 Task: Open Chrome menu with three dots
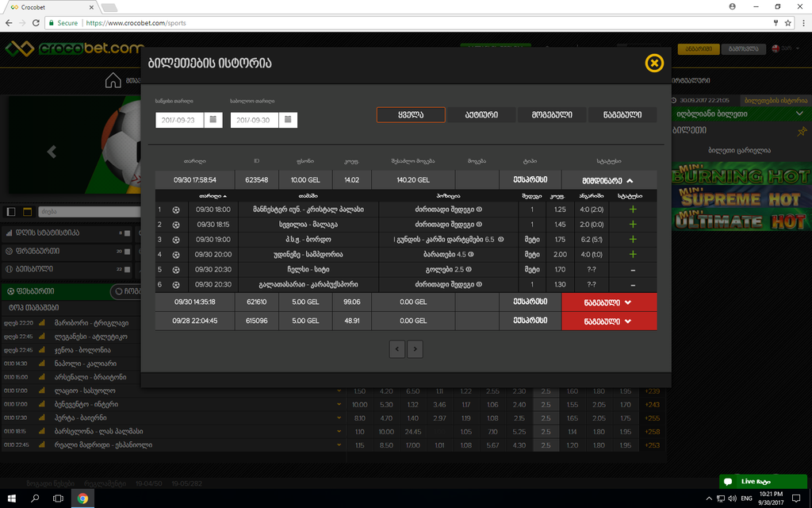pyautogui.click(x=803, y=23)
